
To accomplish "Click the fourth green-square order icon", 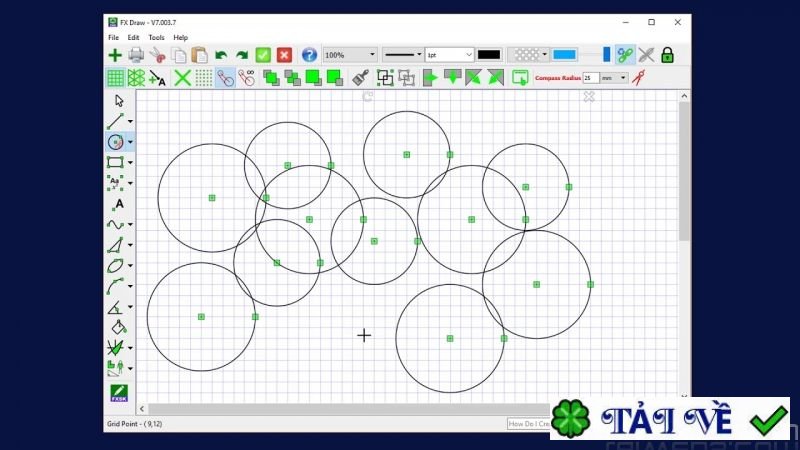I will click(x=335, y=78).
